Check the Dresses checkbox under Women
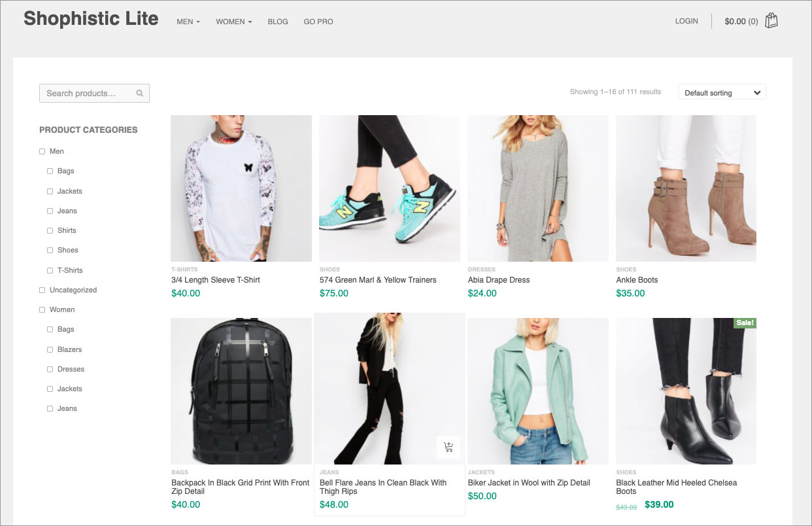812x526 pixels. pos(50,369)
